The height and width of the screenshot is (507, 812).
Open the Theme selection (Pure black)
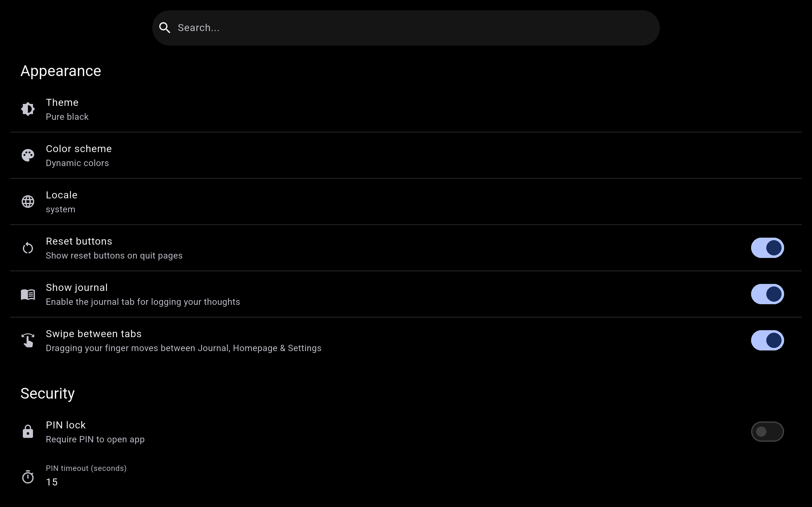click(67, 110)
